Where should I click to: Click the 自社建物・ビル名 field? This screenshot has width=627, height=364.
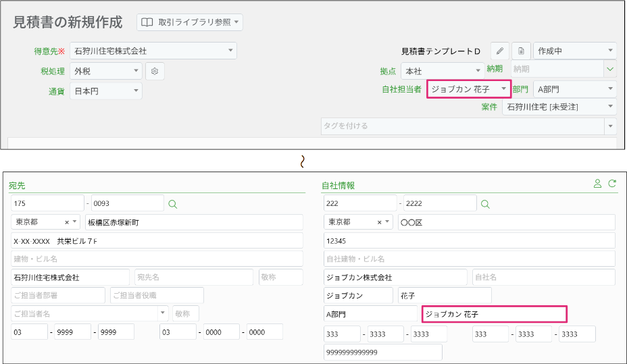point(470,259)
